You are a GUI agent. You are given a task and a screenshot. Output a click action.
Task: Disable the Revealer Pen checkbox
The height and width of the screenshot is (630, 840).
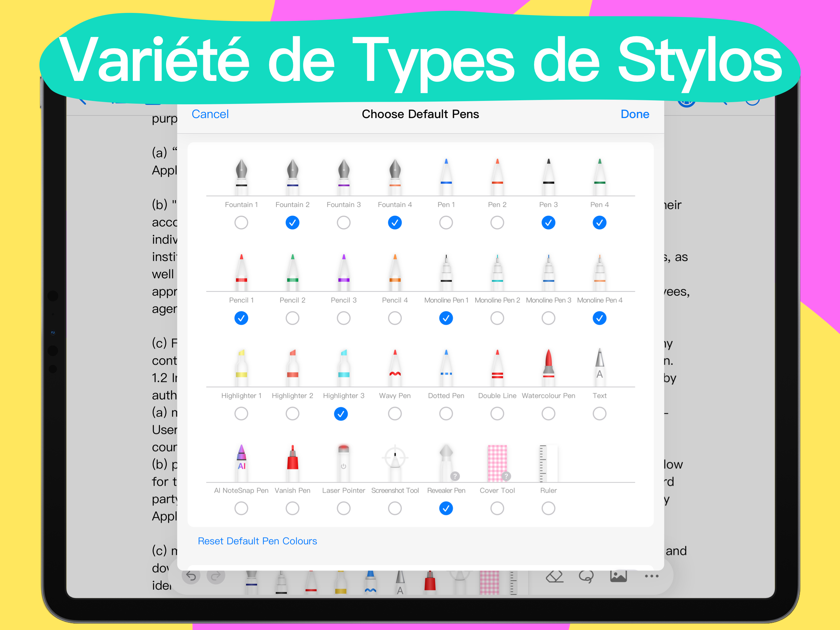(446, 508)
